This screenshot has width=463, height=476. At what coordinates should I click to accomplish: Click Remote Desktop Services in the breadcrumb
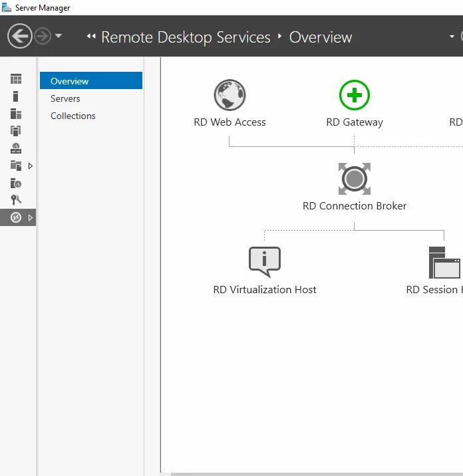coord(186,37)
